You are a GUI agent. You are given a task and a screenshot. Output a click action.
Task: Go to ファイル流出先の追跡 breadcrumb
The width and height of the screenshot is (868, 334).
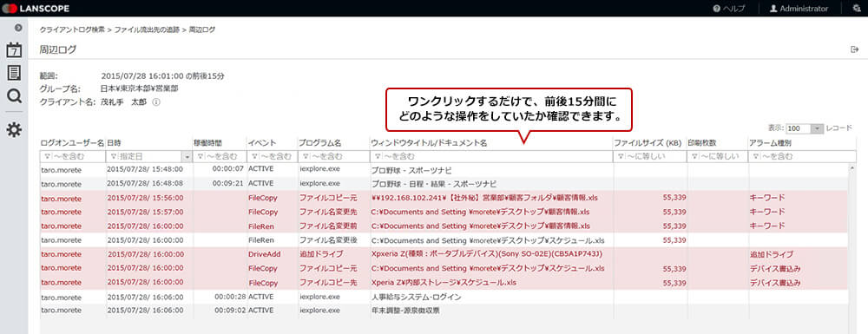coord(147,29)
